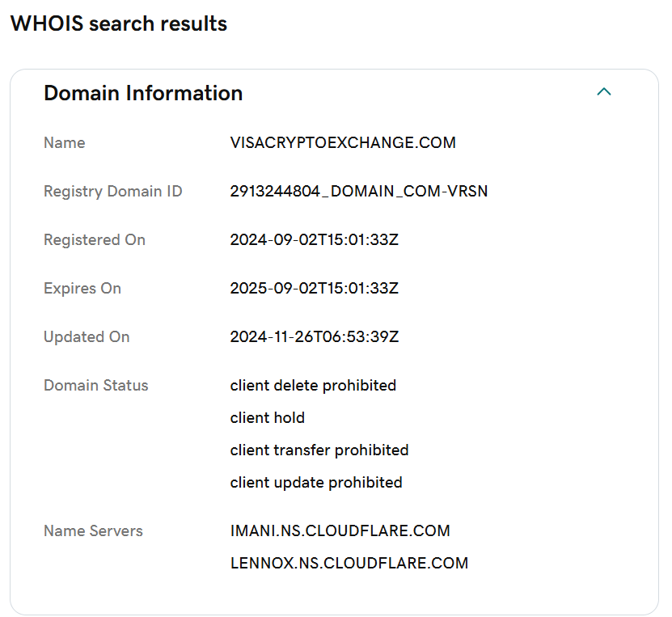672x617 pixels.
Task: Select the VISACRYPTOEXCHANGE.COM domain name value
Action: tap(343, 142)
